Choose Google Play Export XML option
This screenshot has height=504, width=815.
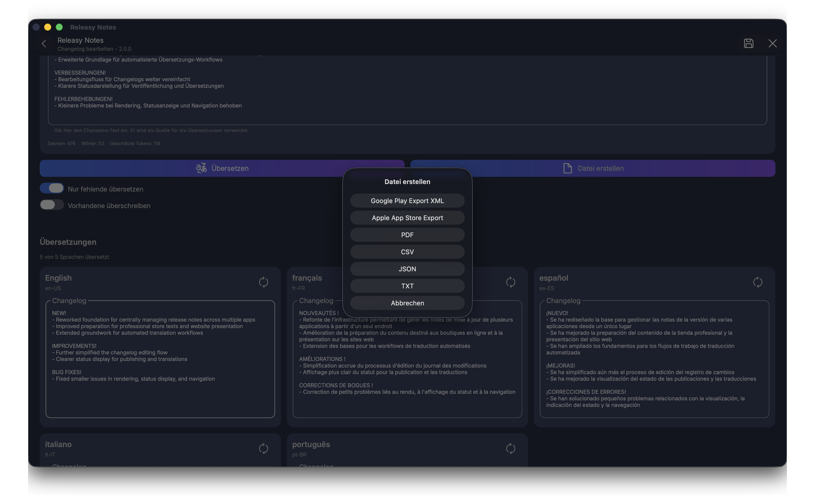407,201
